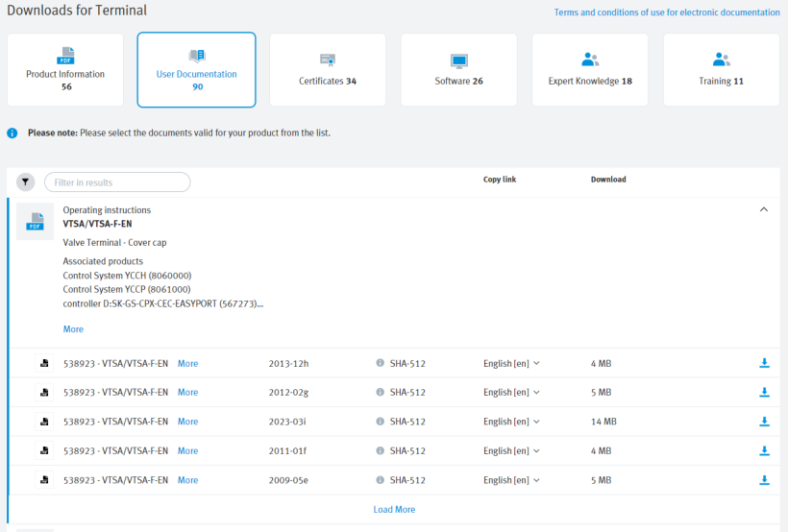Select the VTSA/VTSA-F-EN title text
788x532 pixels.
pos(97,224)
